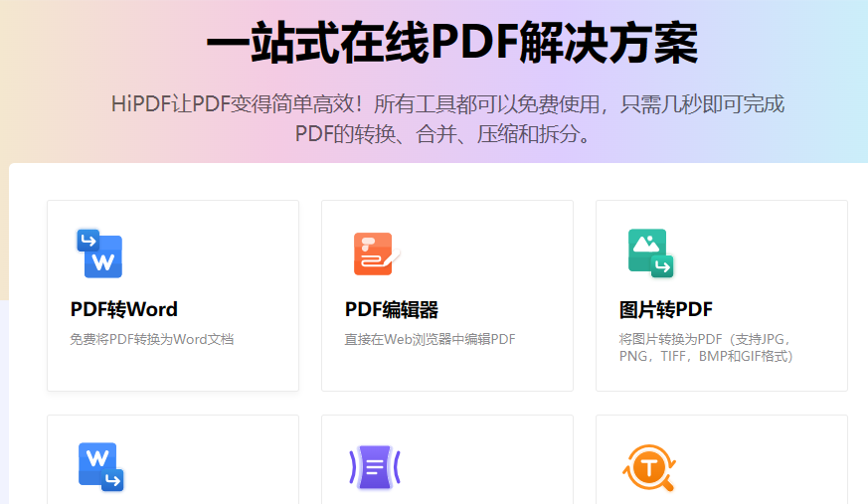Open the PDF转Word tool title
Image resolution: width=868 pixels, height=504 pixels.
click(124, 309)
